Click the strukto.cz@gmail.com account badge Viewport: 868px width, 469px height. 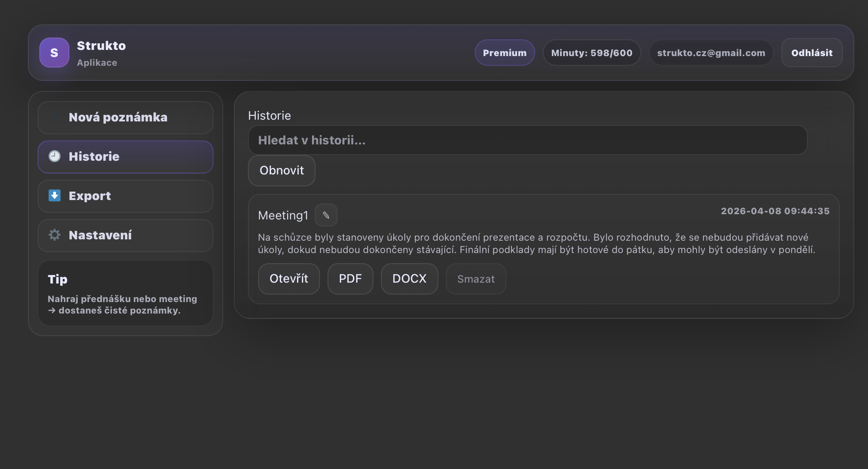711,53
